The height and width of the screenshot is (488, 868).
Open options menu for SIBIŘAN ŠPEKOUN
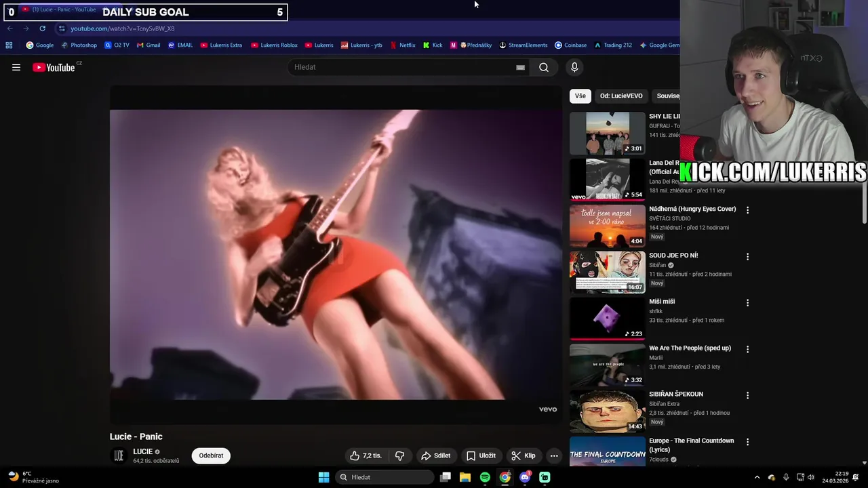(x=747, y=395)
